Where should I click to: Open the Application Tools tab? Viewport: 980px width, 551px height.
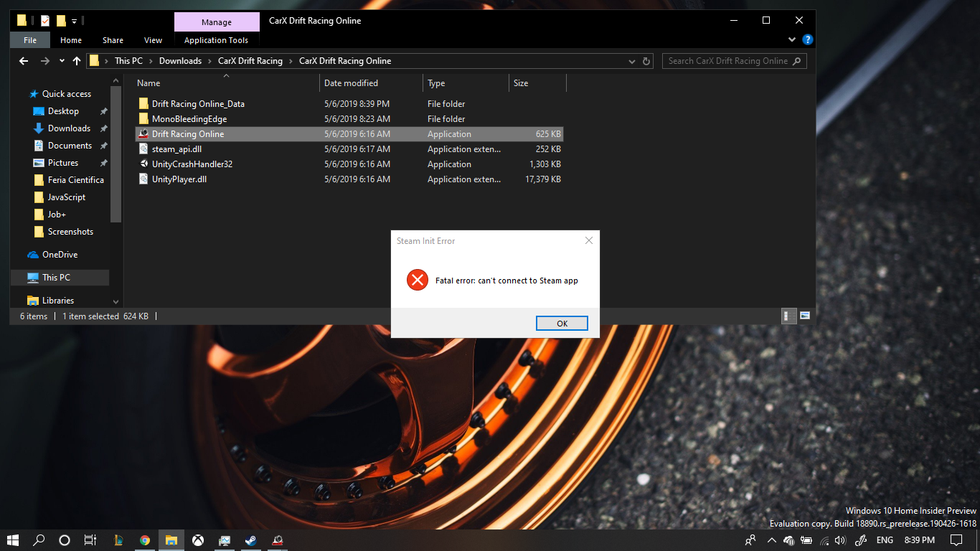[216, 40]
